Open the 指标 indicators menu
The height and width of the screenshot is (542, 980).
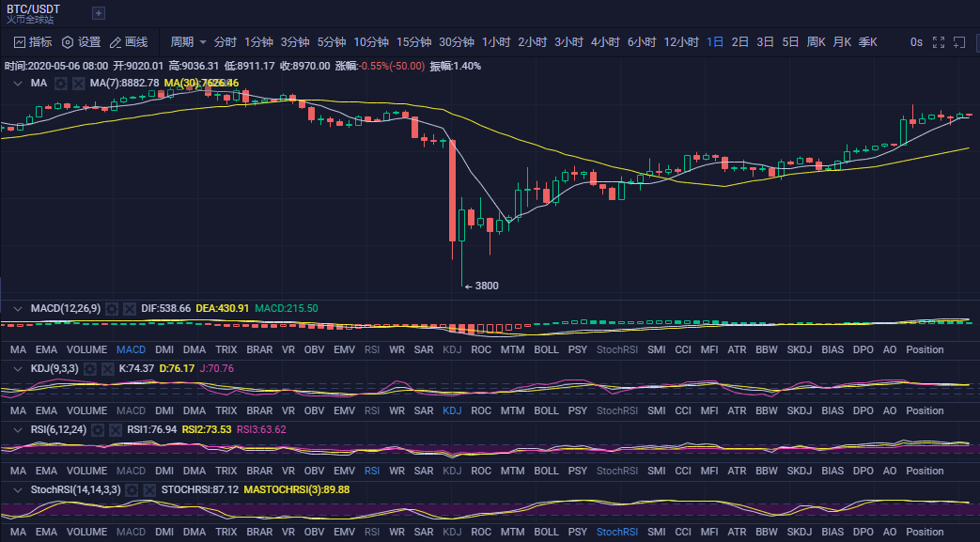33,42
